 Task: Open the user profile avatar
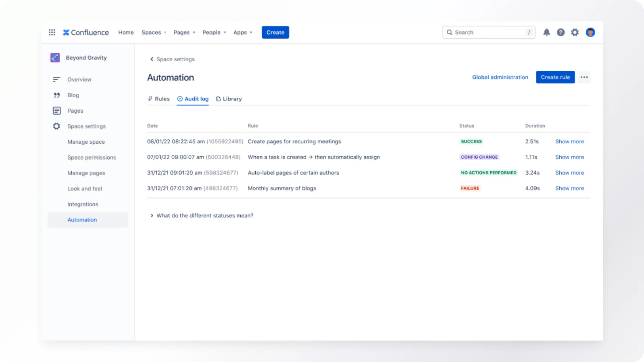tap(590, 33)
